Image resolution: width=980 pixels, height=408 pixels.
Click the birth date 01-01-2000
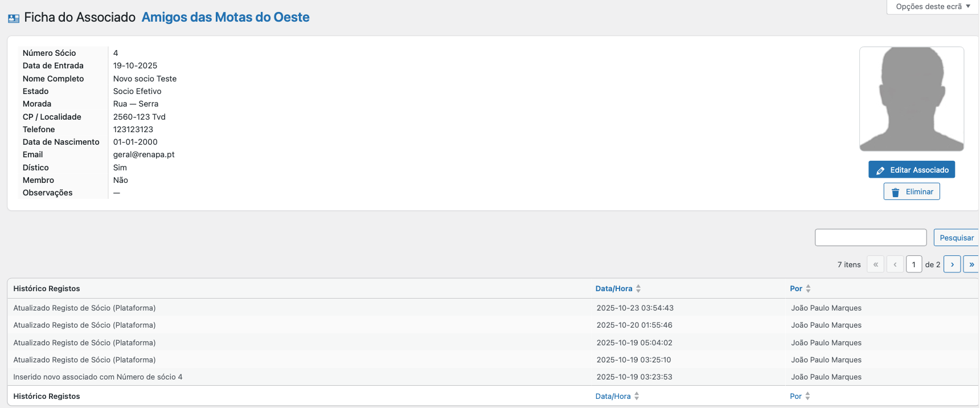[136, 142]
